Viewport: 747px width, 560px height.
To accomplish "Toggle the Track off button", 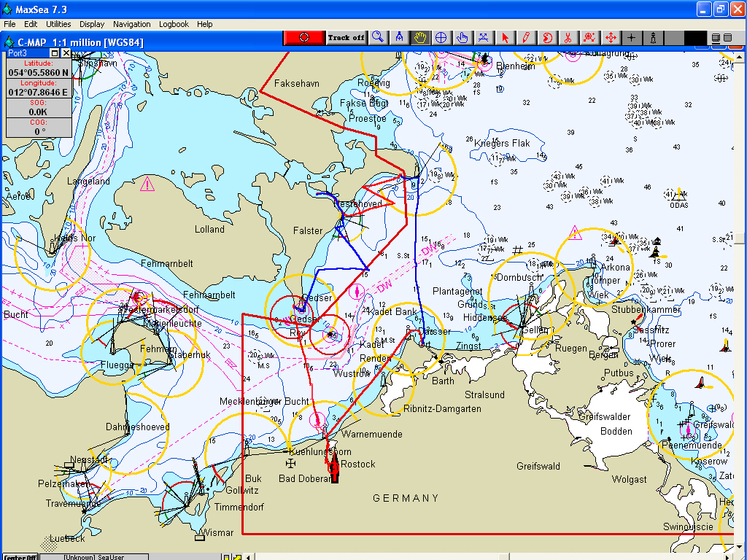I will click(346, 38).
